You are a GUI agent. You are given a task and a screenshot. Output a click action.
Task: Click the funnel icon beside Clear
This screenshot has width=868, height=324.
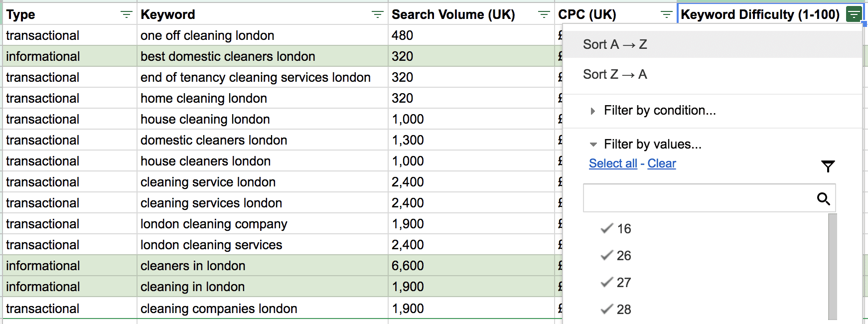pyautogui.click(x=828, y=166)
